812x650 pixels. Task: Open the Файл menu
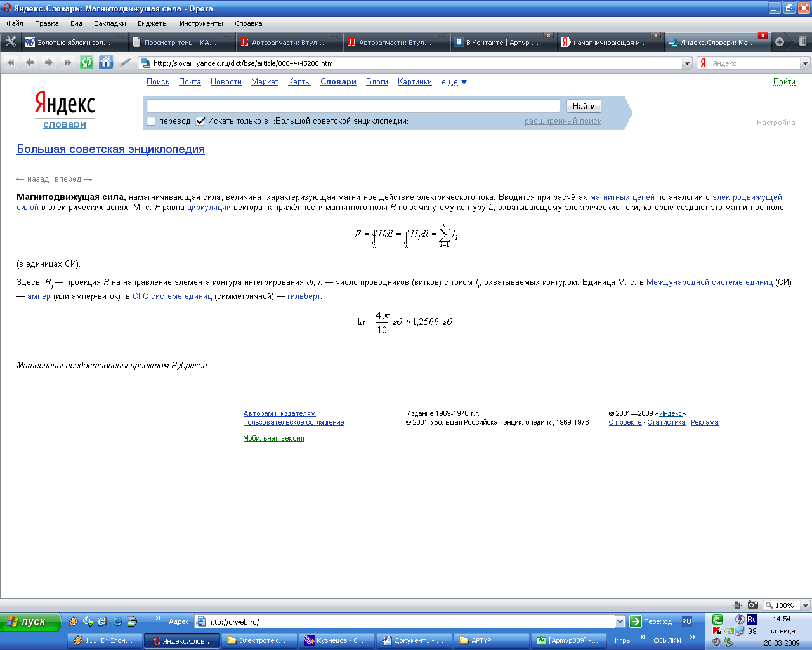pyautogui.click(x=15, y=23)
